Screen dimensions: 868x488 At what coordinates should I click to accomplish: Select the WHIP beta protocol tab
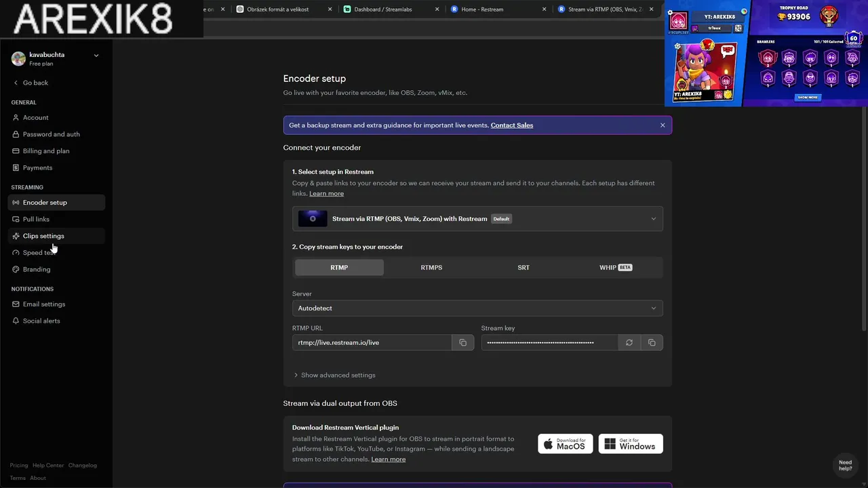tap(616, 268)
